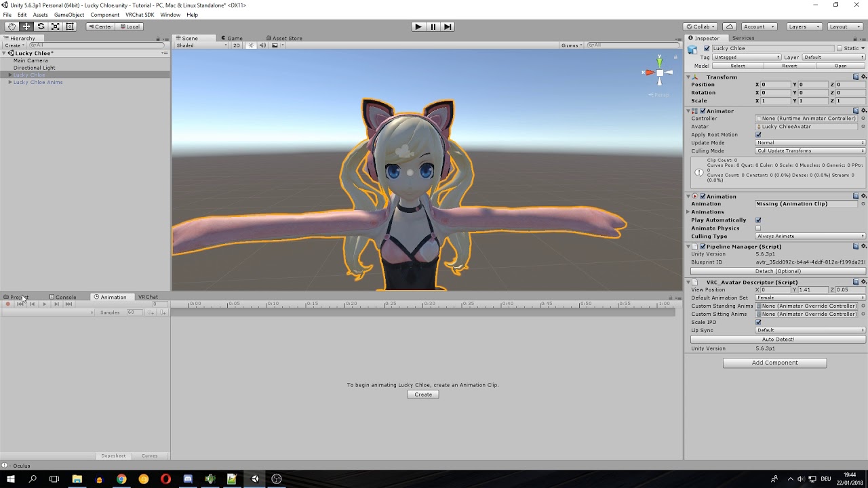Open the Layers dropdown in the top toolbar
Image resolution: width=868 pixels, height=488 pixels.
pyautogui.click(x=804, y=26)
